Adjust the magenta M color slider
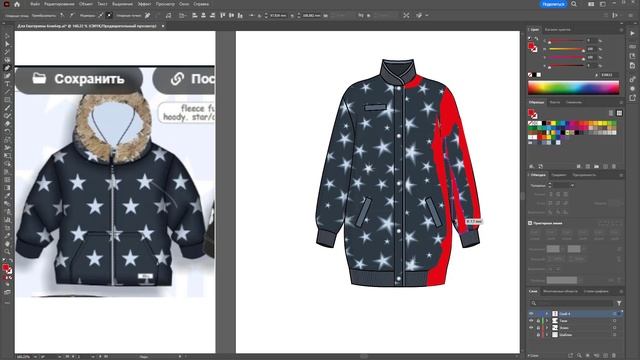Viewport: 640px width, 360px height. tap(566, 49)
